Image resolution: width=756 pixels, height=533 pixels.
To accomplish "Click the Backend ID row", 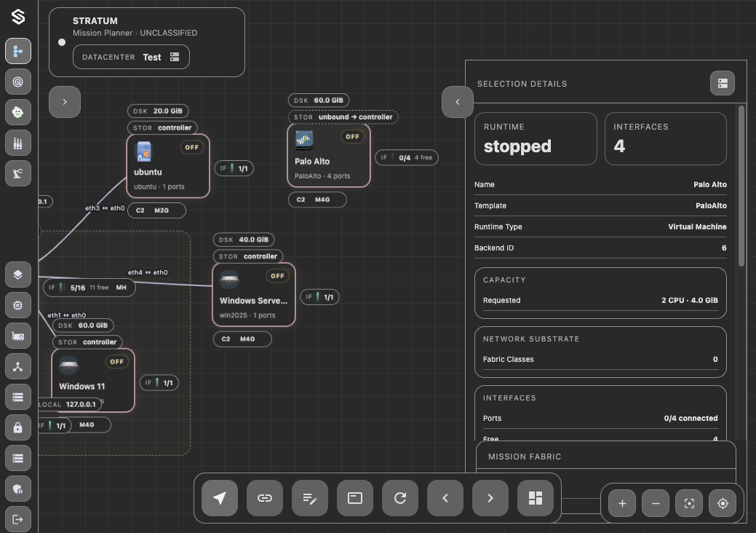I will (x=600, y=248).
